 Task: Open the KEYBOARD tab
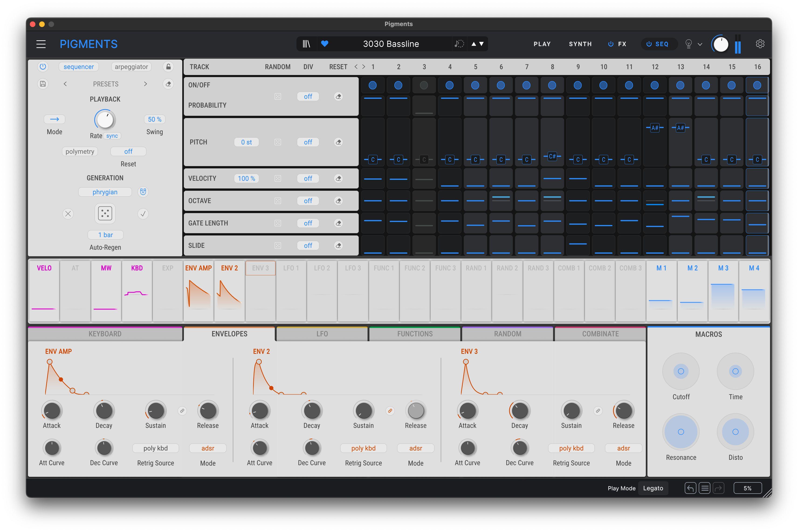105,334
